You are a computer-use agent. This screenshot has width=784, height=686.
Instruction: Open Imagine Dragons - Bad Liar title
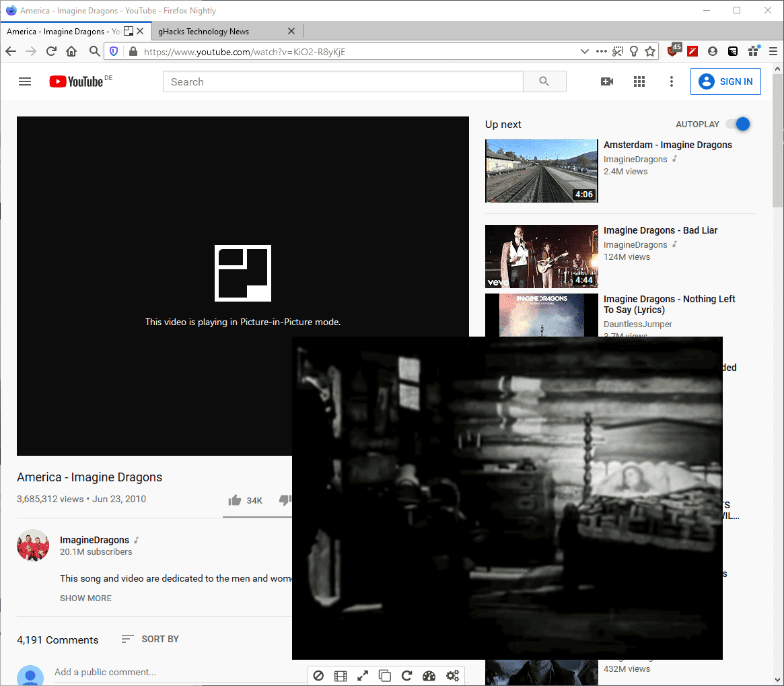point(660,230)
